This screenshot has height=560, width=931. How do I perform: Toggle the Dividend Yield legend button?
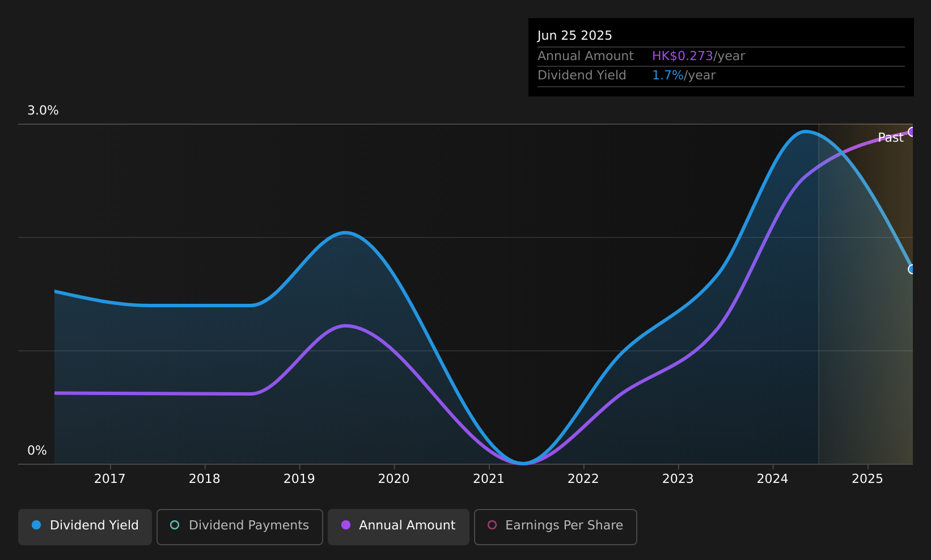click(x=85, y=527)
